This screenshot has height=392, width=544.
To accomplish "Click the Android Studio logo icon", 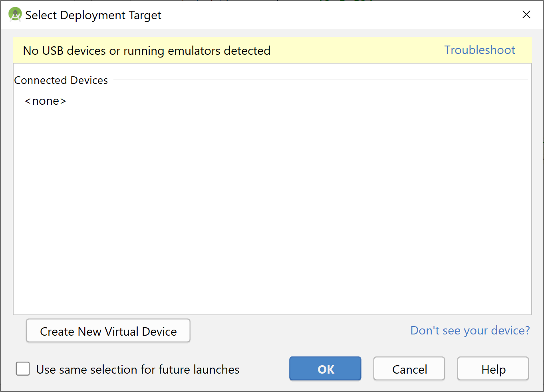I will pyautogui.click(x=15, y=15).
